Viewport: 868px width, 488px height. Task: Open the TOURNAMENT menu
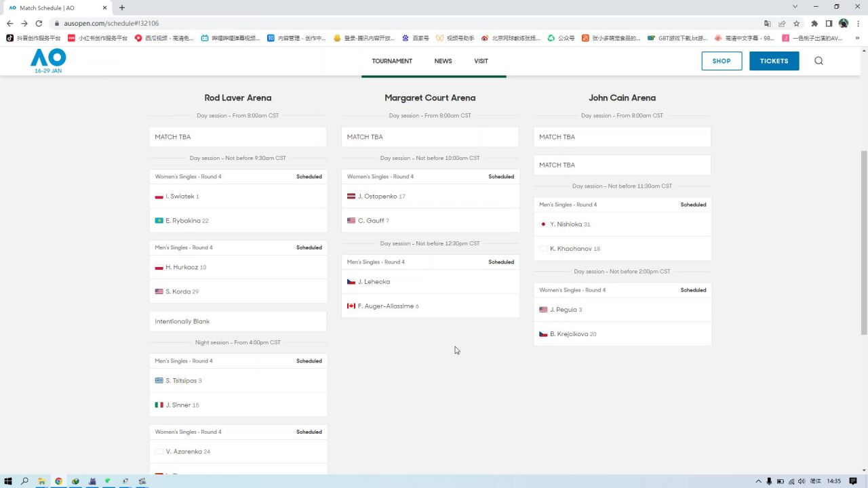[392, 61]
